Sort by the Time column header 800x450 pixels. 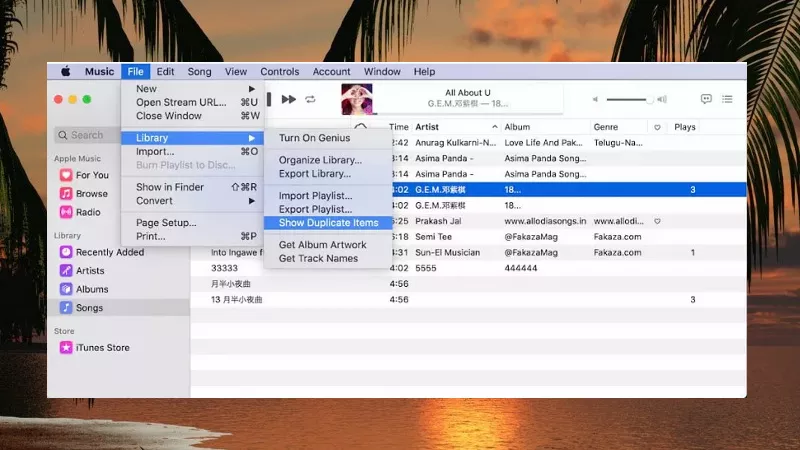(x=398, y=127)
